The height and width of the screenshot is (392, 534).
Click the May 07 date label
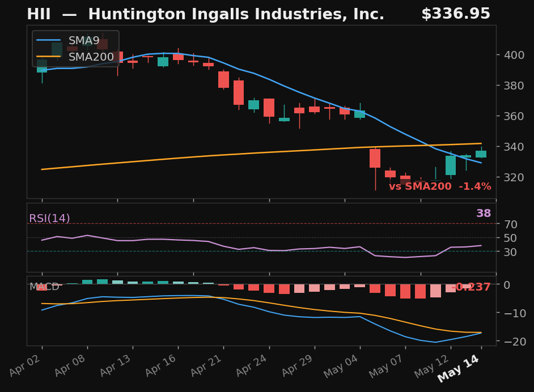(387, 366)
